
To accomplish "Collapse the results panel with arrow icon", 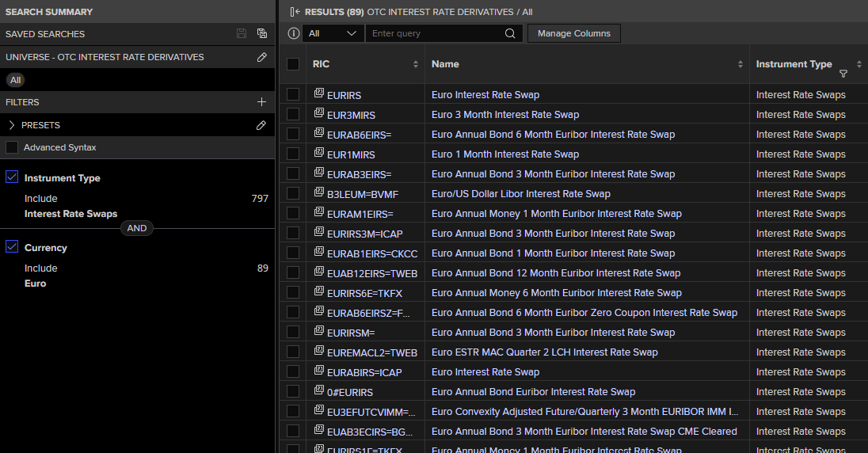I will [x=295, y=12].
